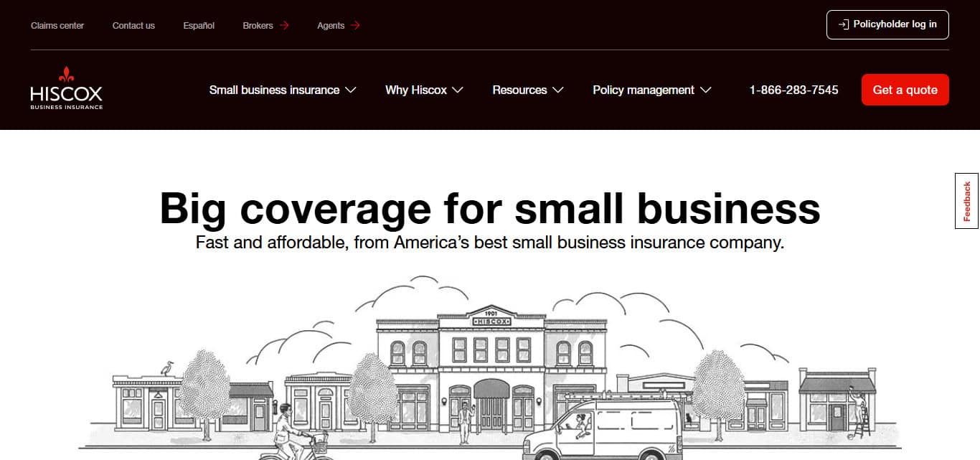Image resolution: width=980 pixels, height=460 pixels.
Task: Click the red arrow next to Agents
Action: tap(356, 25)
